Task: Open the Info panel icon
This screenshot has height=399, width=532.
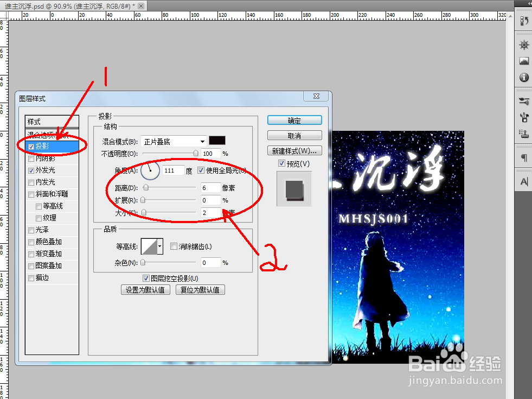Action: 524,78
